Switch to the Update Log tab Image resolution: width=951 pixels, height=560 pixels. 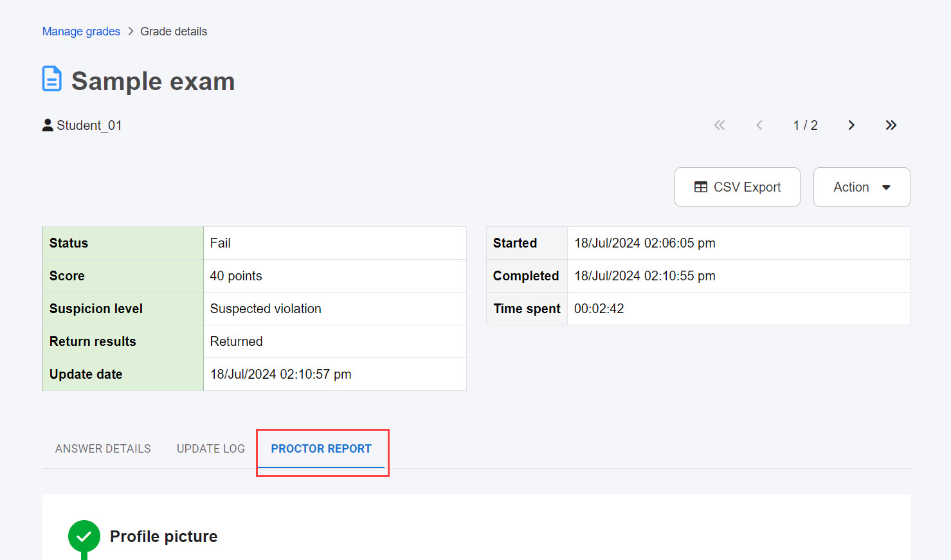pyautogui.click(x=211, y=449)
